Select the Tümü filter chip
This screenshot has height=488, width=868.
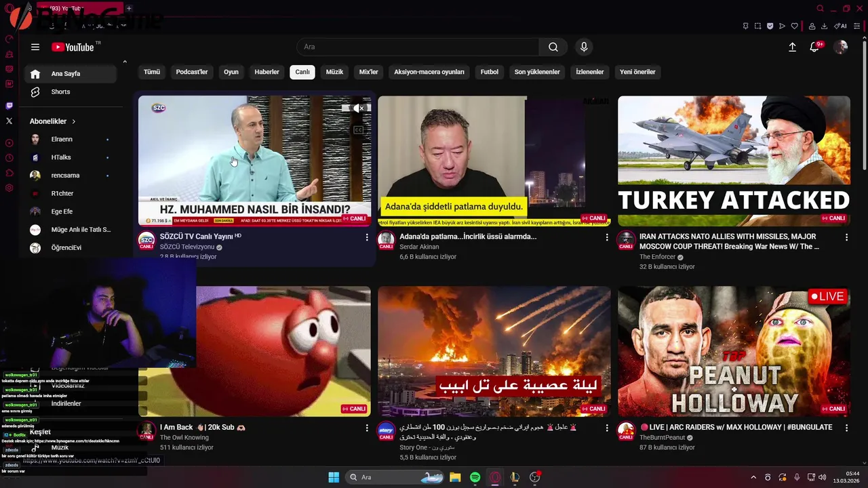(x=152, y=72)
